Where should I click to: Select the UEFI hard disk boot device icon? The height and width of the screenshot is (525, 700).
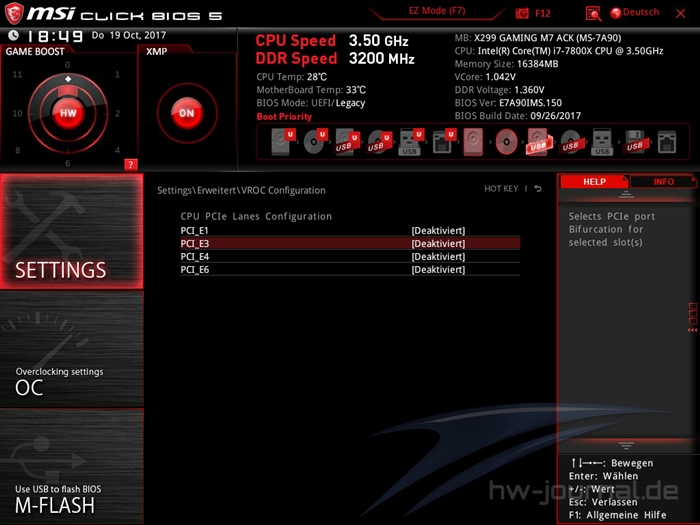coord(283,142)
